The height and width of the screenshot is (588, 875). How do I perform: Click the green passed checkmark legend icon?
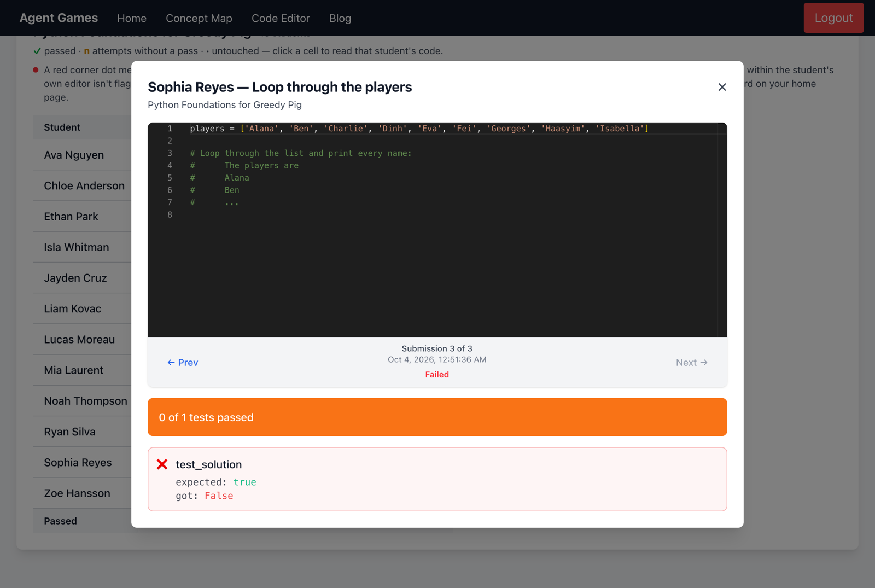tap(37, 51)
